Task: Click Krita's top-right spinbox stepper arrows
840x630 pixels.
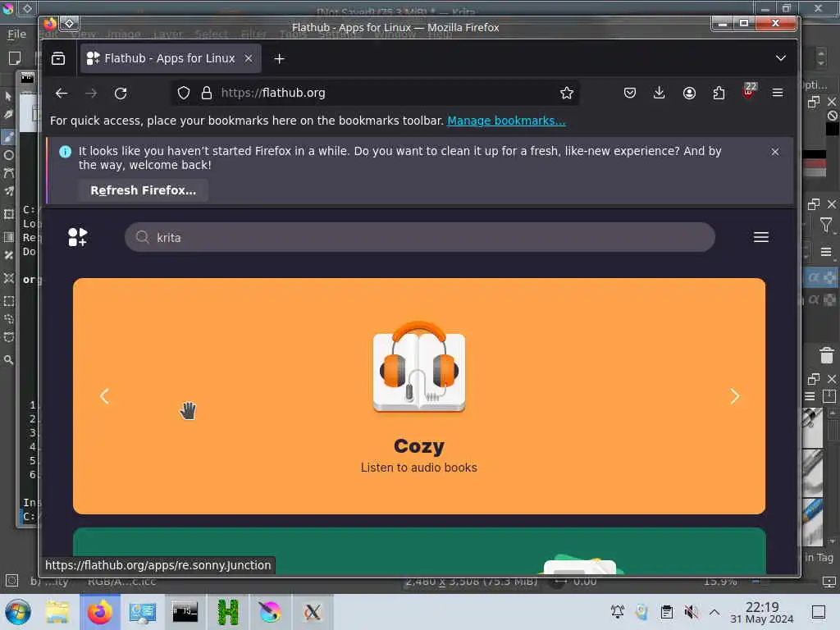Action: [x=820, y=57]
